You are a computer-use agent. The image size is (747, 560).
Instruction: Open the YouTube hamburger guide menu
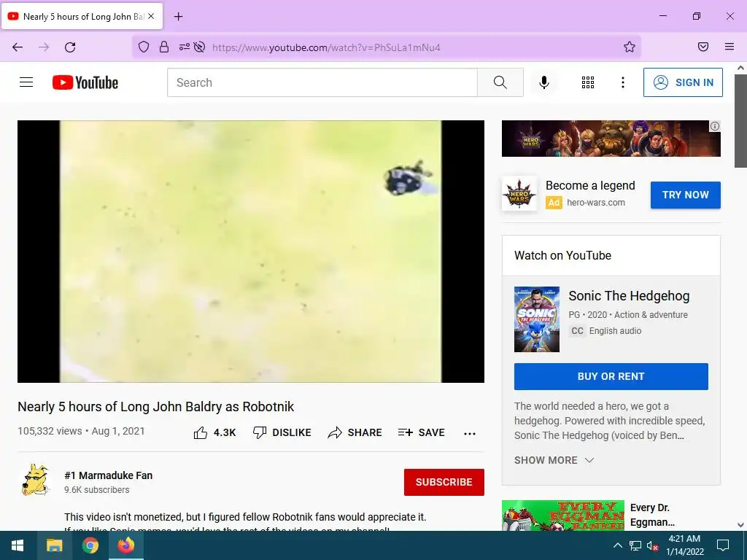[x=26, y=82]
